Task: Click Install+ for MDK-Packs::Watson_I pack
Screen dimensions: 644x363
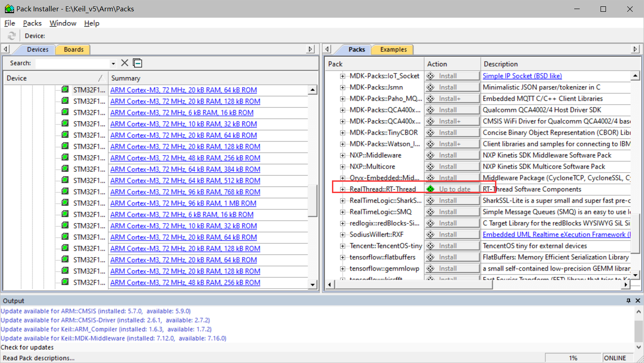Action: (x=452, y=144)
